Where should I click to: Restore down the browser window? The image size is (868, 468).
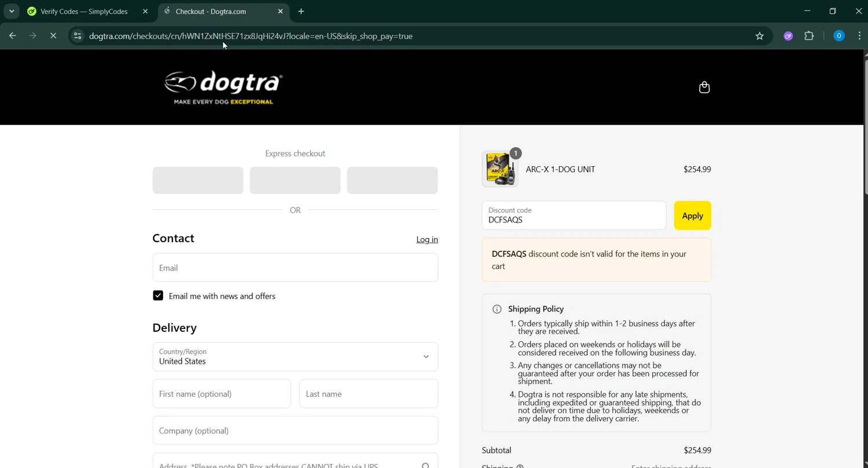[833, 11]
